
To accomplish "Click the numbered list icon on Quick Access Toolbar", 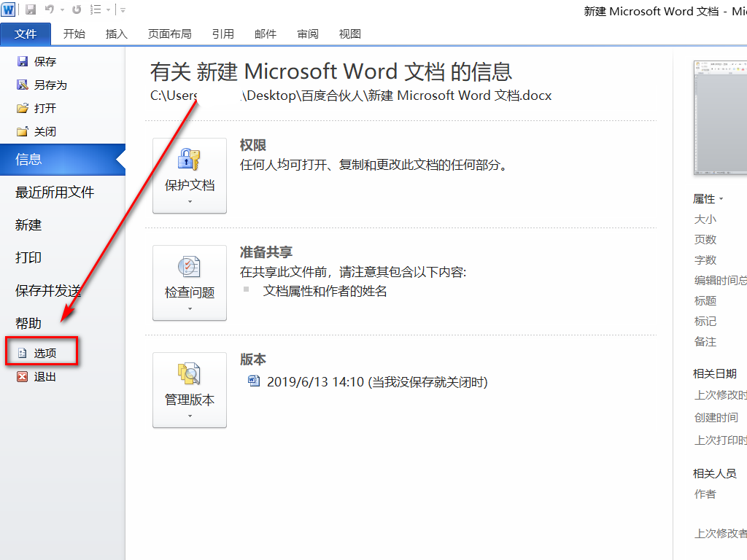I will 95,9.
